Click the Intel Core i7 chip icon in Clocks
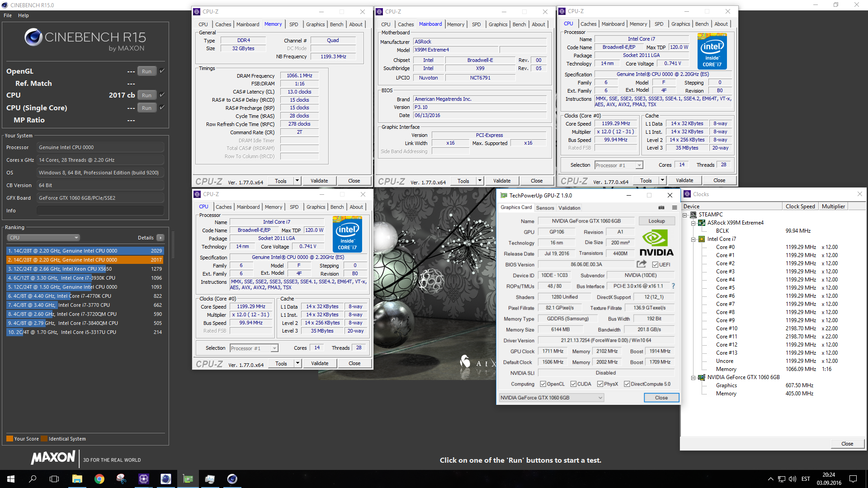This screenshot has height=488, width=868. 702,239
